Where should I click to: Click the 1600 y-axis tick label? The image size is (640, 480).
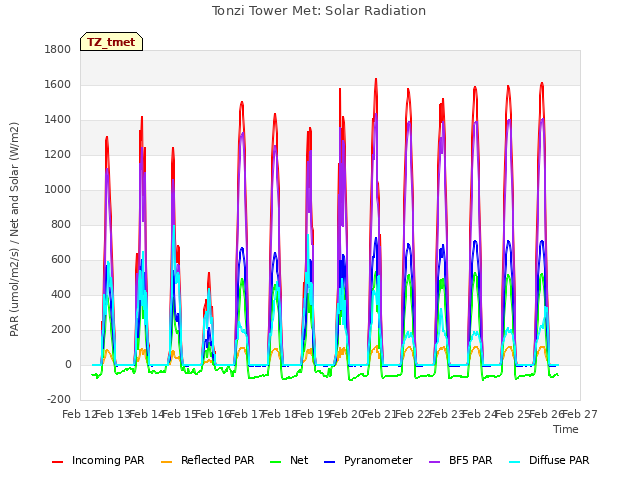tap(58, 84)
